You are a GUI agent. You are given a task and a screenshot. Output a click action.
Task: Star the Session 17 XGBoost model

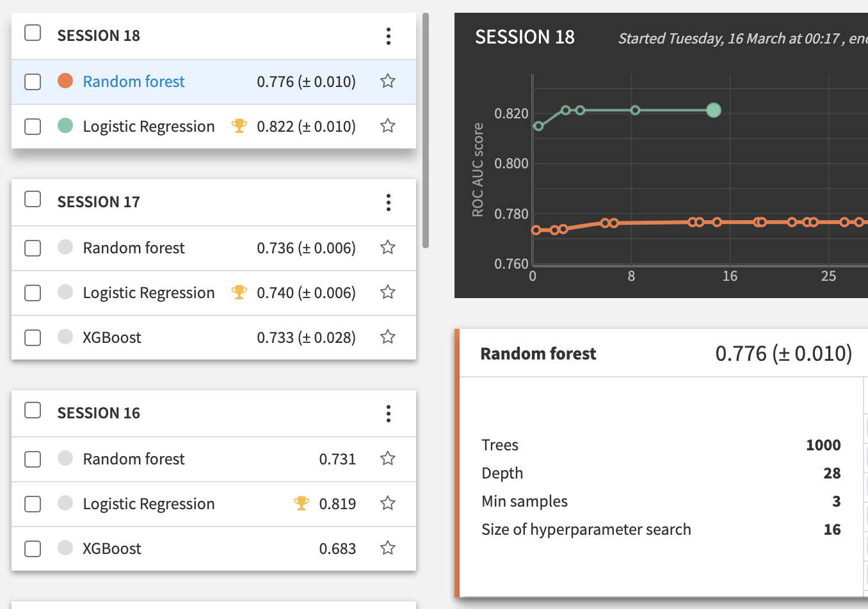(388, 337)
